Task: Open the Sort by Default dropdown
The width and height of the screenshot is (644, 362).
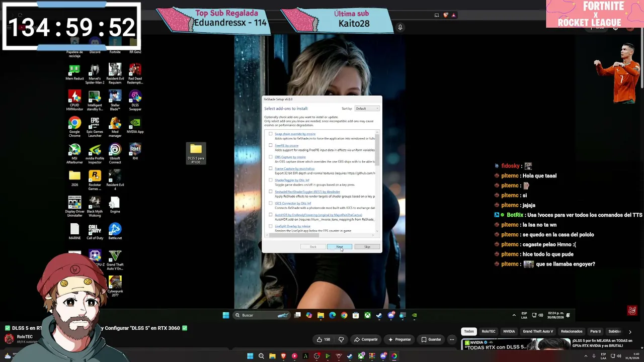Action: [367, 109]
